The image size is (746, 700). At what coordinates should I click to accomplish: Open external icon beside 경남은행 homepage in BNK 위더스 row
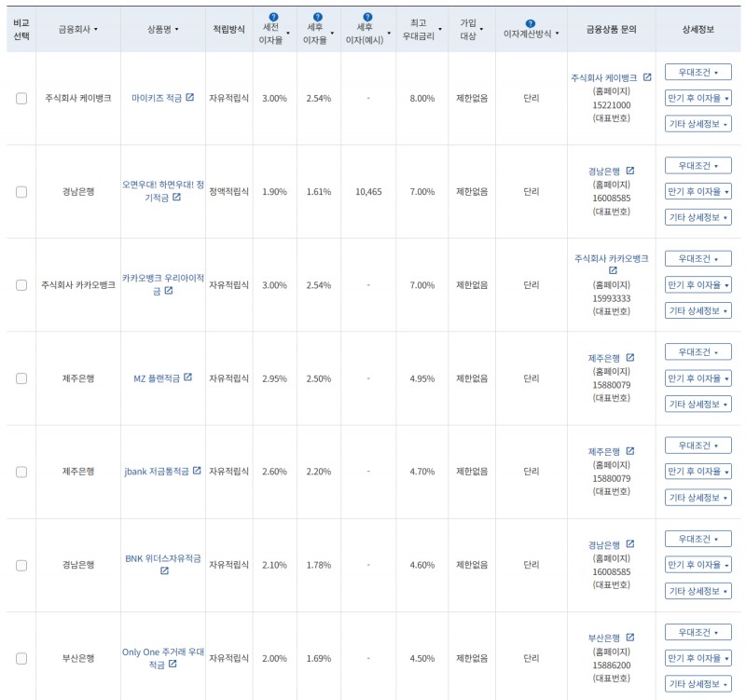[x=630, y=544]
